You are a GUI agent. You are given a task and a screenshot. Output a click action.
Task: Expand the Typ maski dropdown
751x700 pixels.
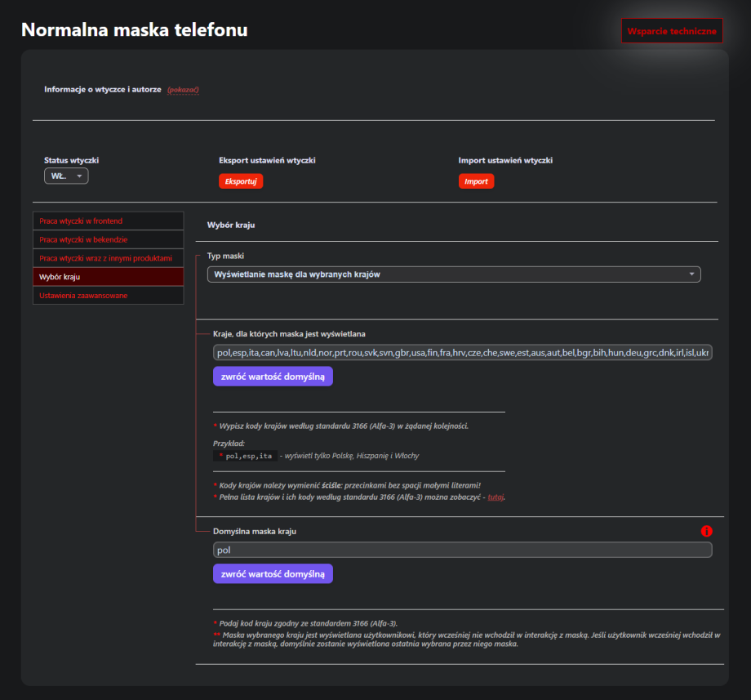coord(454,274)
